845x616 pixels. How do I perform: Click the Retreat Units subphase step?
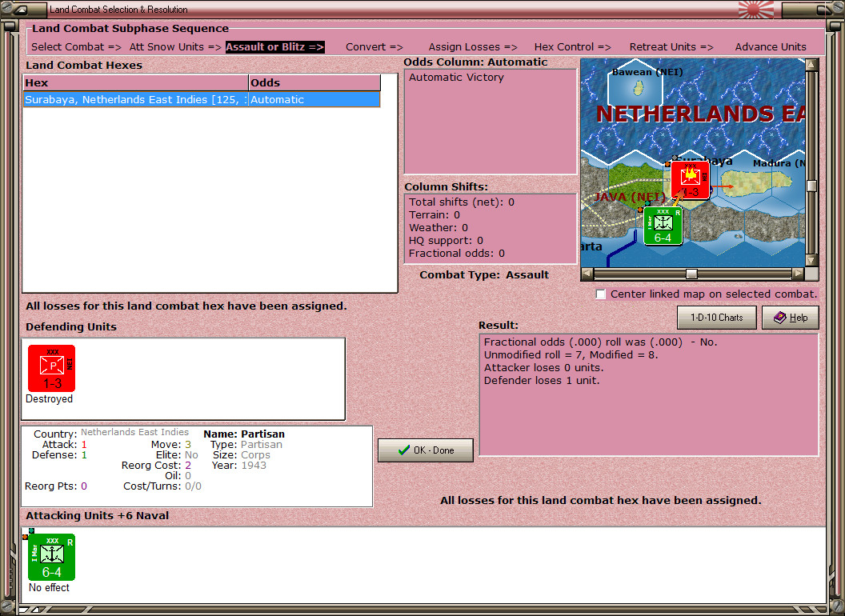point(671,47)
